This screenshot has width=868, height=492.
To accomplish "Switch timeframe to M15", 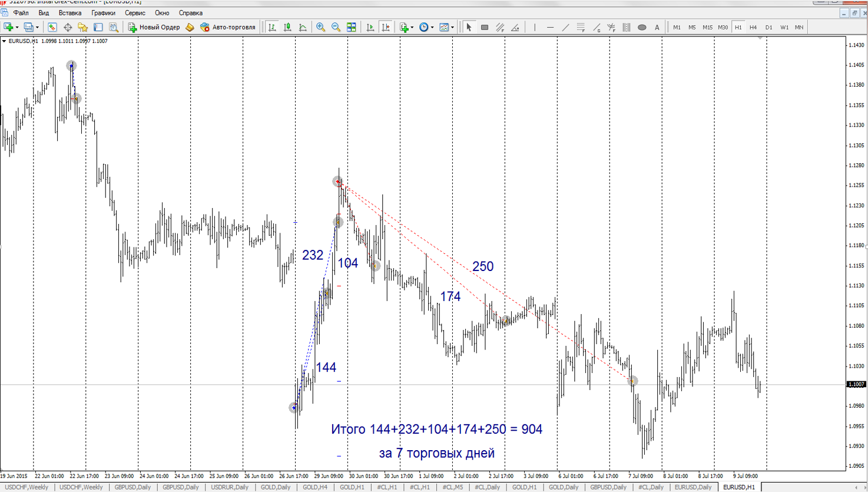I will [x=707, y=27].
